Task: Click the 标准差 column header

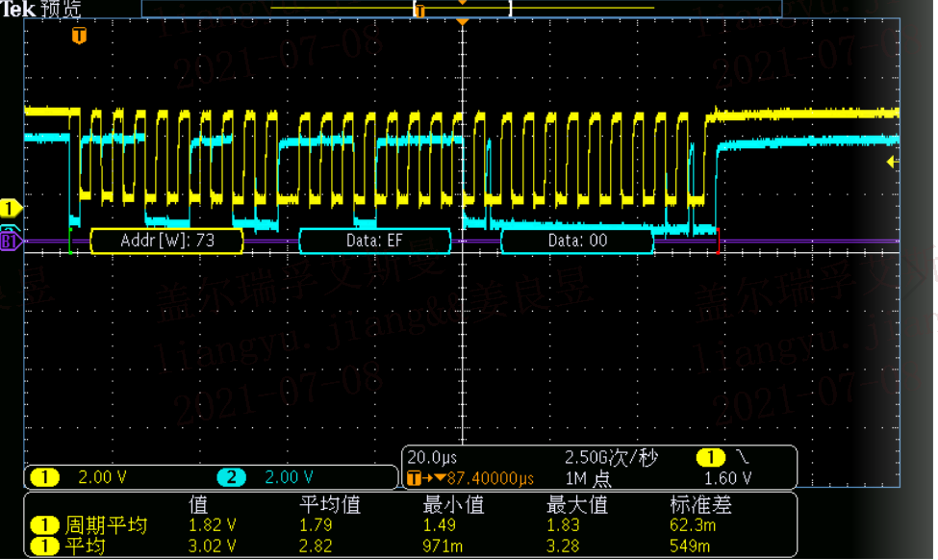Action: 700,505
